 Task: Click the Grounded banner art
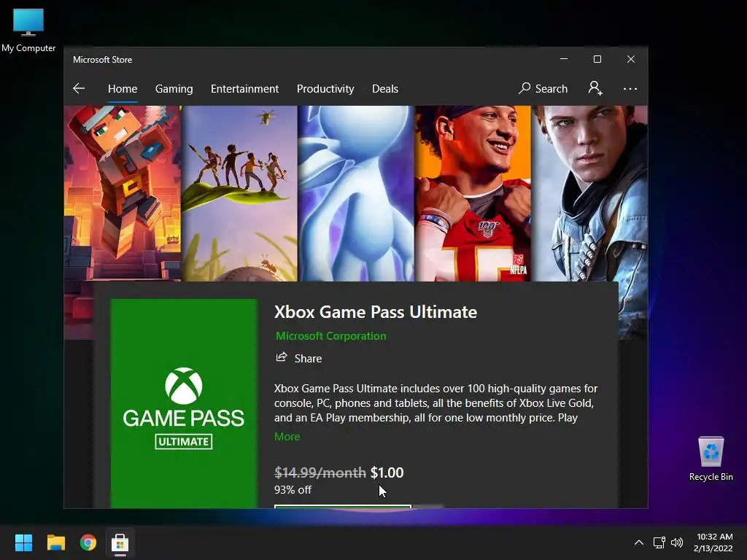[x=239, y=192]
